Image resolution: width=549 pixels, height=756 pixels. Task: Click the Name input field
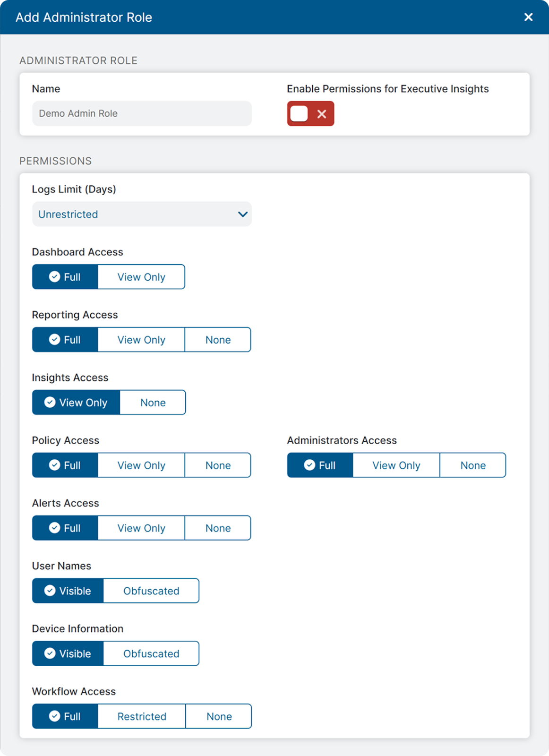pos(142,114)
